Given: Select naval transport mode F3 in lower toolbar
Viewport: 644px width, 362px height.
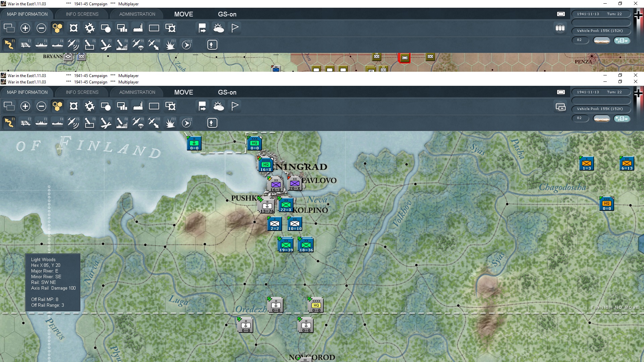Looking at the screenshot, I should click(x=41, y=123).
